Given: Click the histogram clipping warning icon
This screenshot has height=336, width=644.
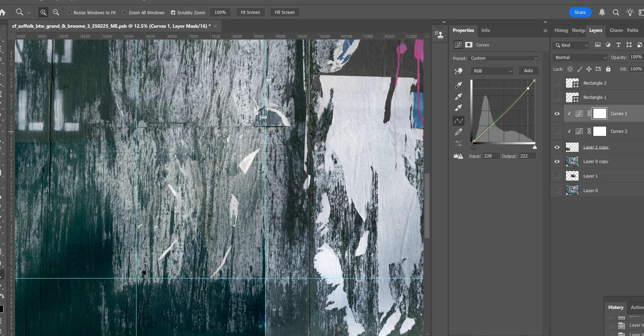Looking at the screenshot, I should pos(458,156).
